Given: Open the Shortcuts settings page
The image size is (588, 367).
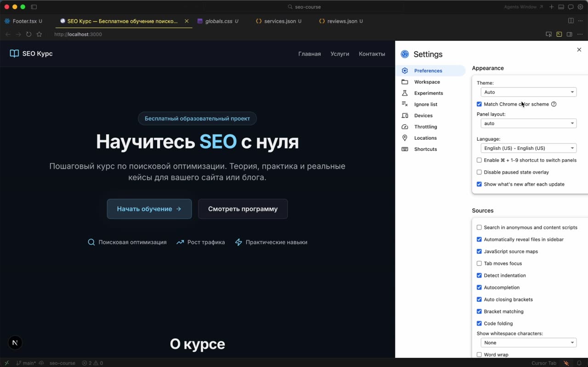Looking at the screenshot, I should [425, 149].
